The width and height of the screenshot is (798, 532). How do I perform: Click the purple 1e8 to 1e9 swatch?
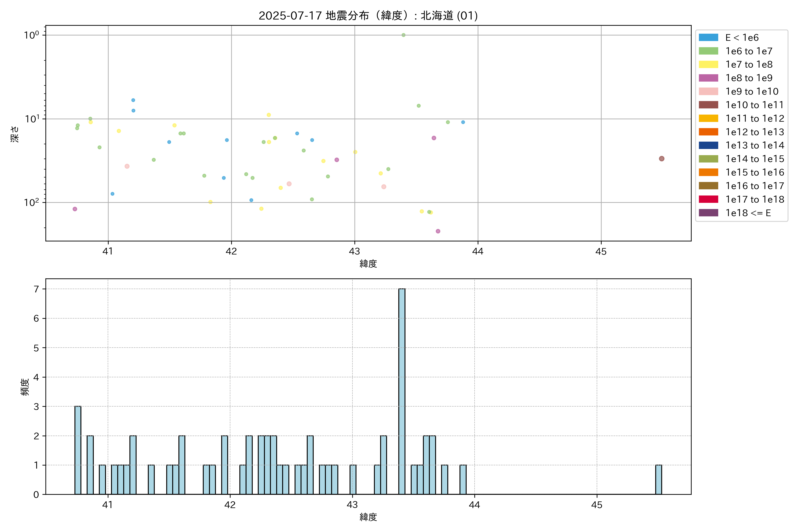coord(708,78)
